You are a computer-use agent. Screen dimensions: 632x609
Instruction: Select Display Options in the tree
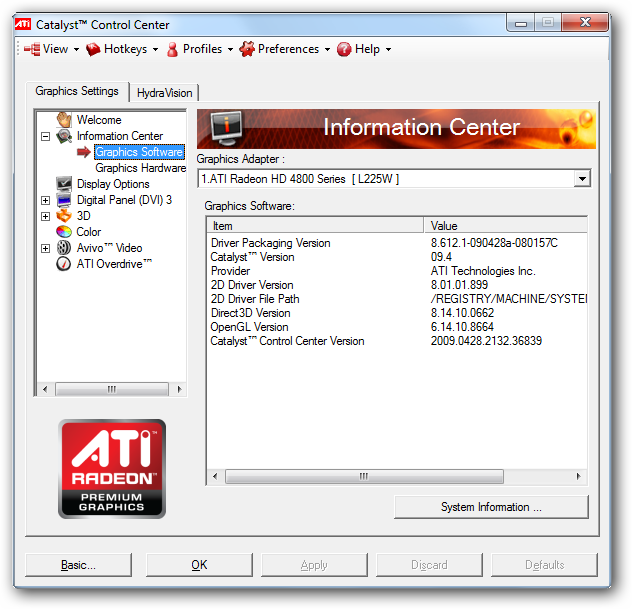113,184
